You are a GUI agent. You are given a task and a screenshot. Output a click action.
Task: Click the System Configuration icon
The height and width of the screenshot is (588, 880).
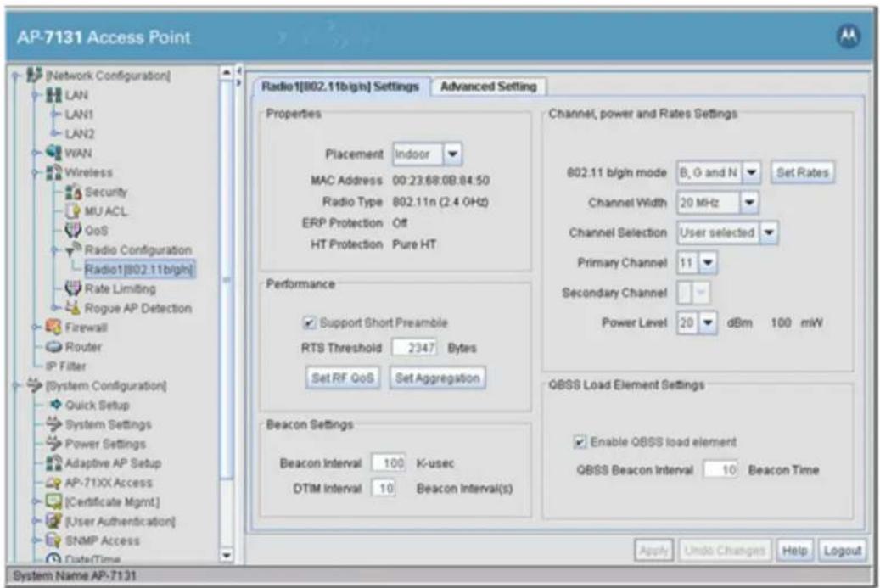click(34, 385)
